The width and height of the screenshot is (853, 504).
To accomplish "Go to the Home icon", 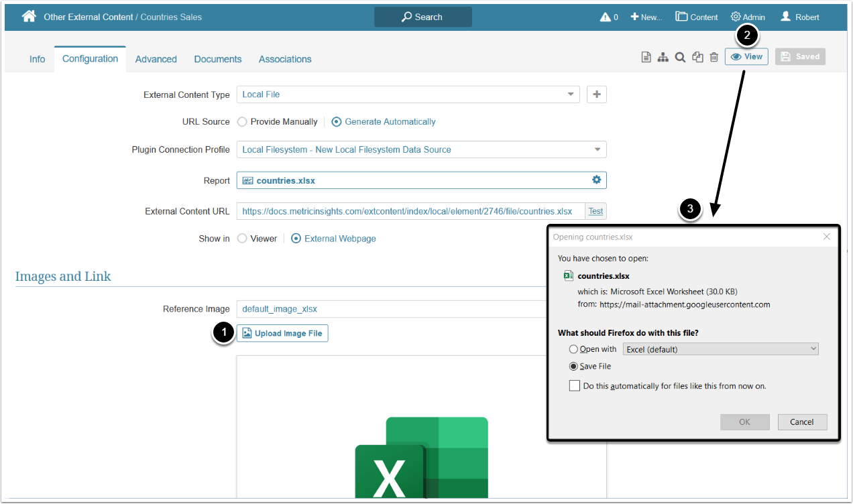I will (x=29, y=17).
